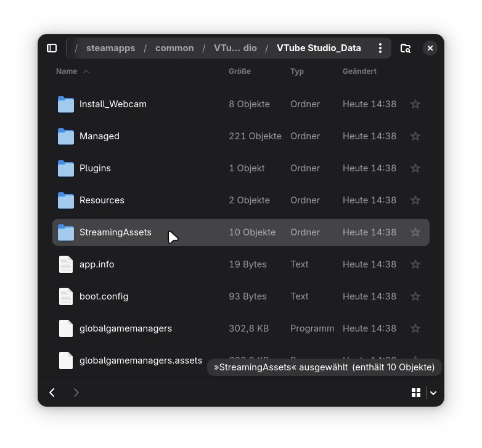Close the file manager window
Screen dimensions: 482x448
(430, 48)
